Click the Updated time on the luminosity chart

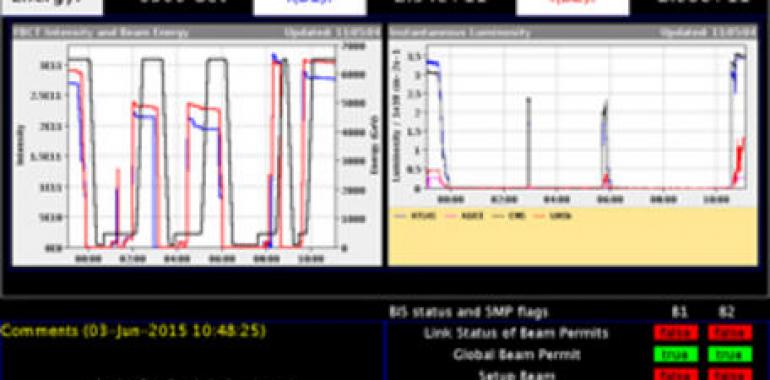click(x=708, y=33)
